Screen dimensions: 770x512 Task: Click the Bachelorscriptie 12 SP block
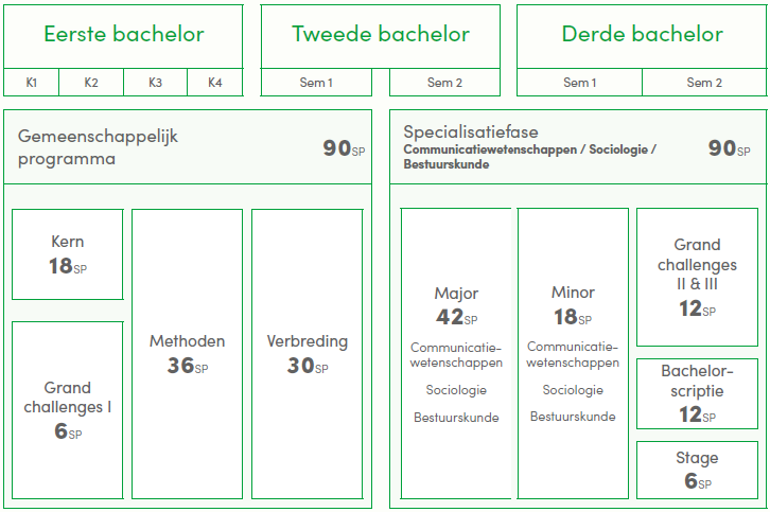pos(697,393)
